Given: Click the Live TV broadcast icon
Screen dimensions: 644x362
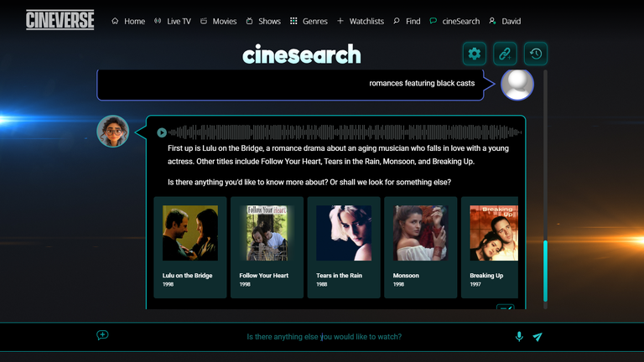Looking at the screenshot, I should tap(158, 21).
